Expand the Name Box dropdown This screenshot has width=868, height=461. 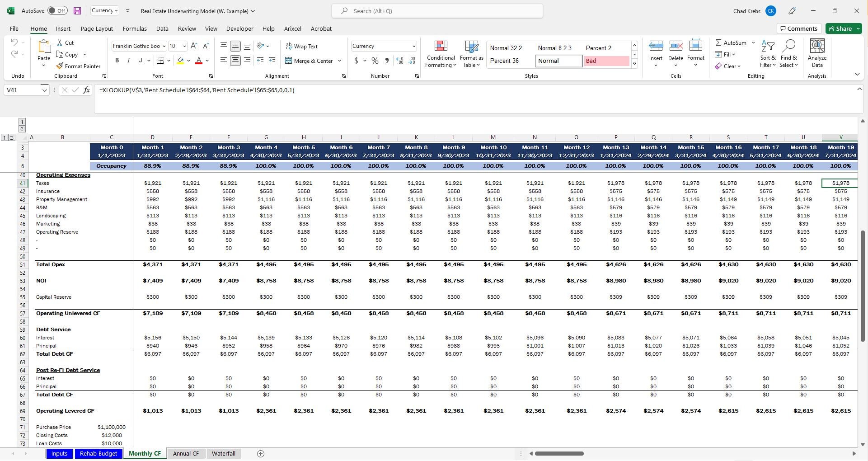pyautogui.click(x=44, y=90)
